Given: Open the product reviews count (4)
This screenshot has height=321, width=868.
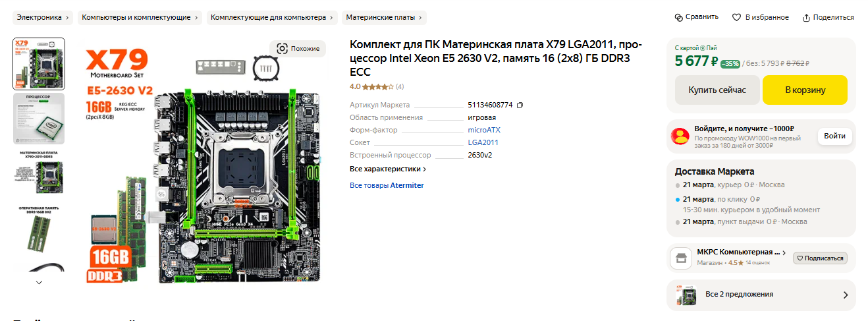Looking at the screenshot, I should [400, 86].
